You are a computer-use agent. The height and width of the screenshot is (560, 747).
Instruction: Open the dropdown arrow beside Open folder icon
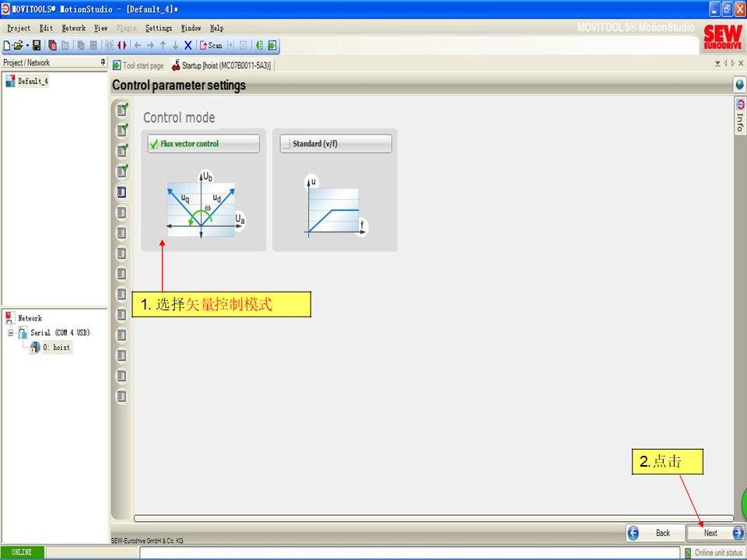27,46
